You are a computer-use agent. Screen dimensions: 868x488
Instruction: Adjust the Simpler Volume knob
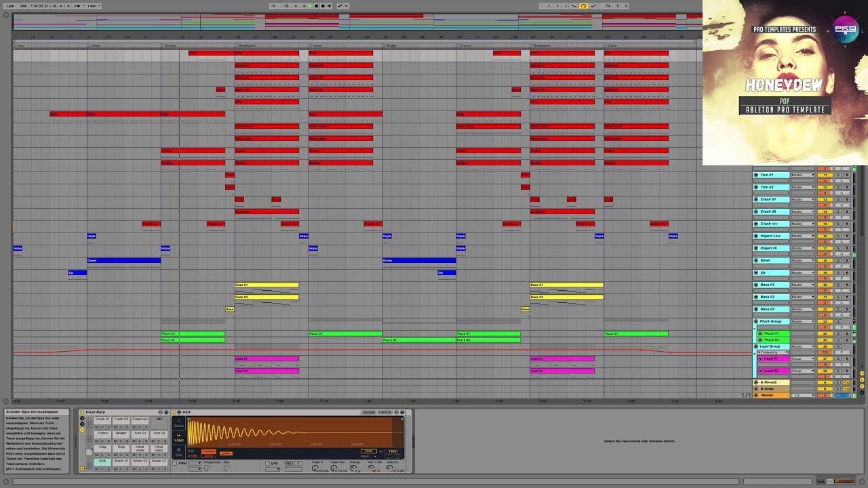pos(389,468)
